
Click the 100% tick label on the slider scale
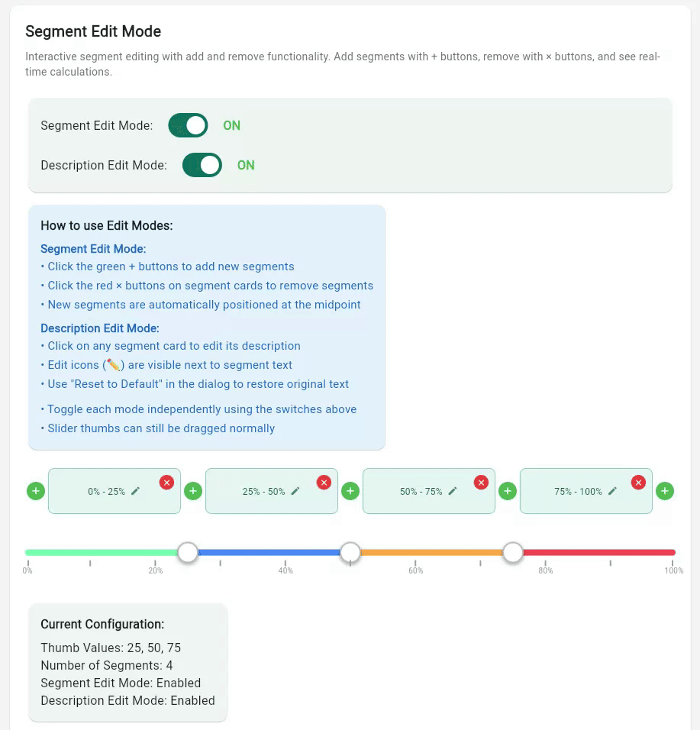pyautogui.click(x=674, y=570)
